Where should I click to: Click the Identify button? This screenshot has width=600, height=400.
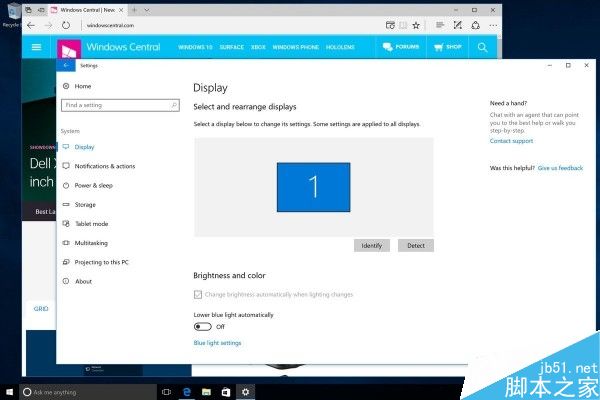coord(372,245)
